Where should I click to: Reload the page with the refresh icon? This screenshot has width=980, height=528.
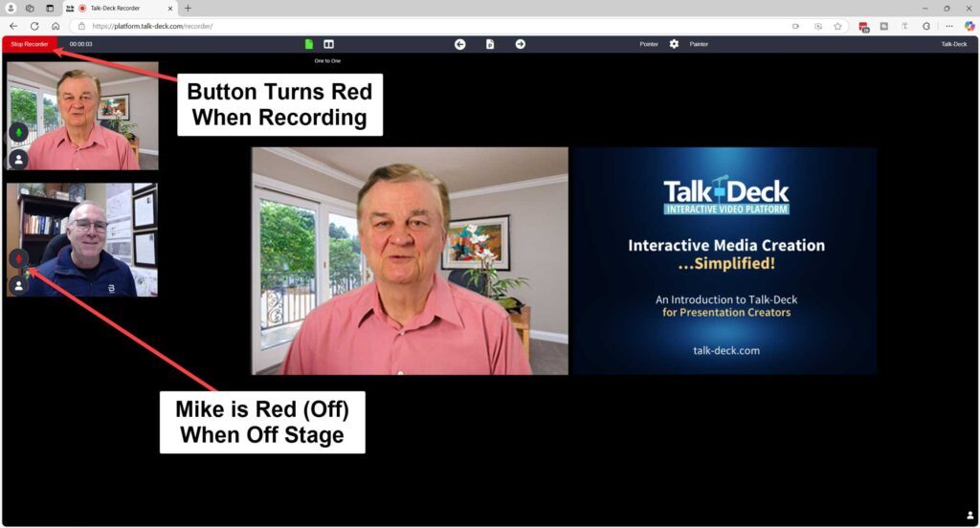point(34,26)
